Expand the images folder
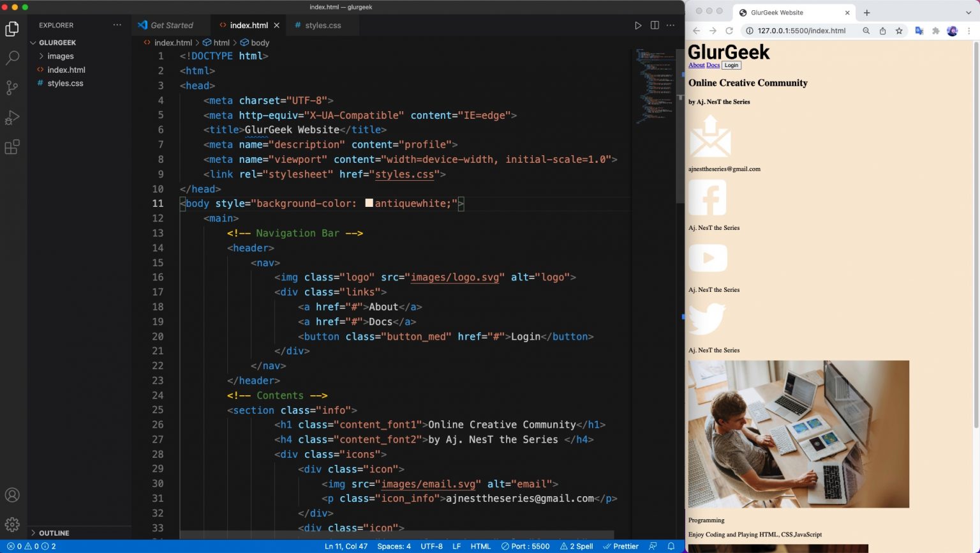The width and height of the screenshot is (980, 553). [x=60, y=56]
